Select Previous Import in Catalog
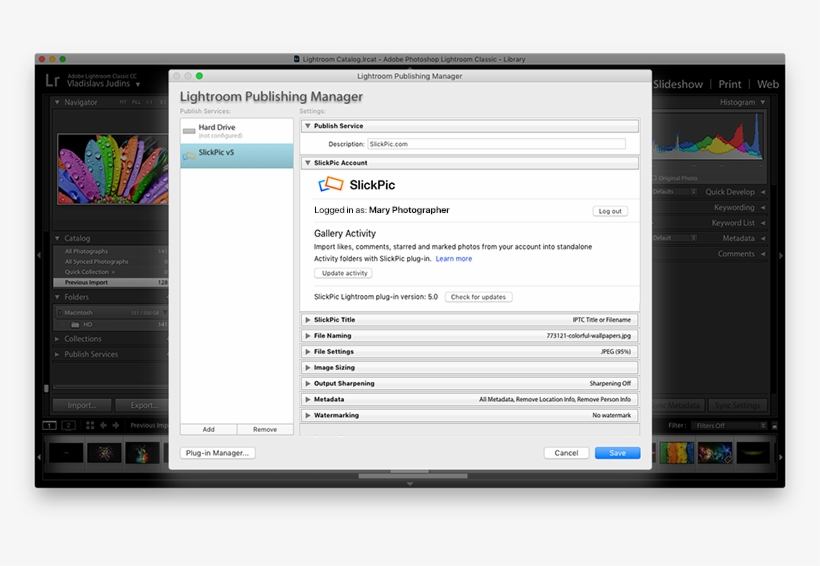The width and height of the screenshot is (820, 566). (x=111, y=282)
